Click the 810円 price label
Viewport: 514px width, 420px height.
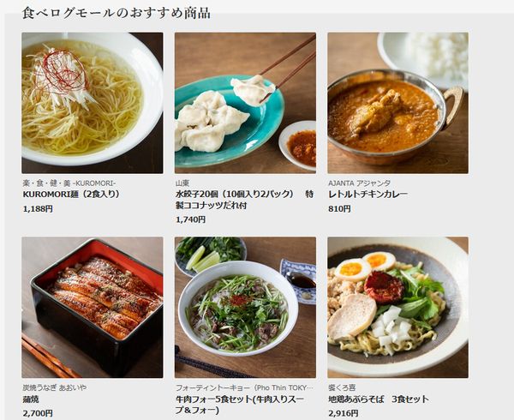pyautogui.click(x=339, y=209)
